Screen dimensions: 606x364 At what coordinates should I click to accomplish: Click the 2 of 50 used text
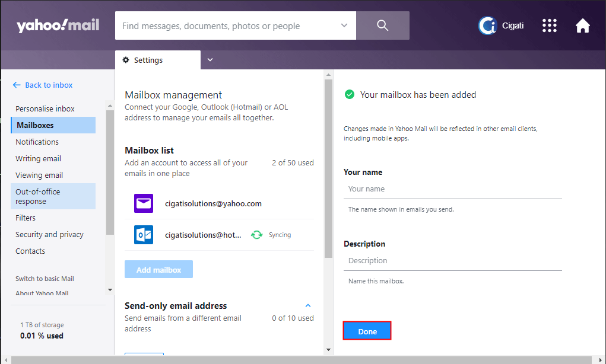point(293,163)
